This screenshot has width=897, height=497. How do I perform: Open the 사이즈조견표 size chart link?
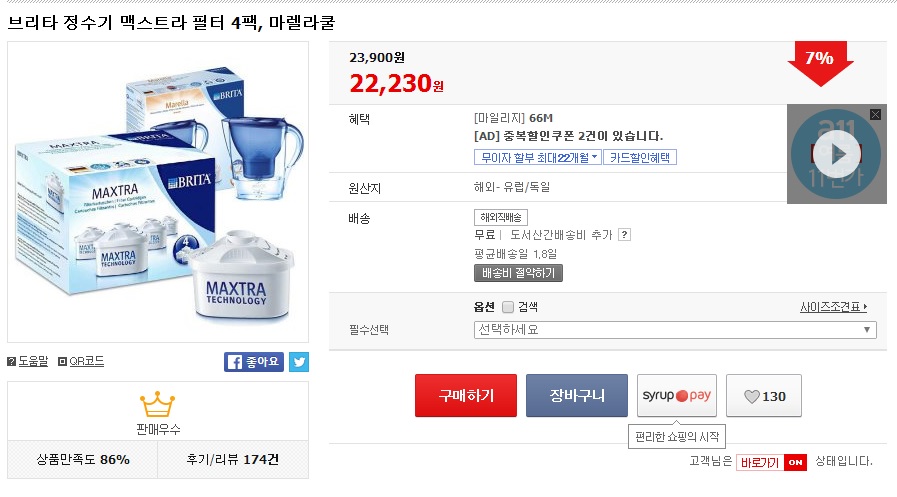point(833,307)
